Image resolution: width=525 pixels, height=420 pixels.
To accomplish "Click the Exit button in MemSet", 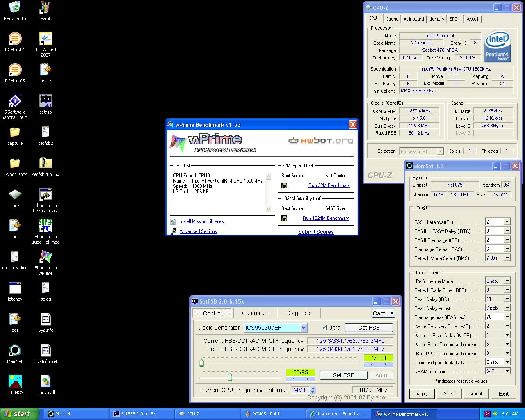I will coord(503,394).
